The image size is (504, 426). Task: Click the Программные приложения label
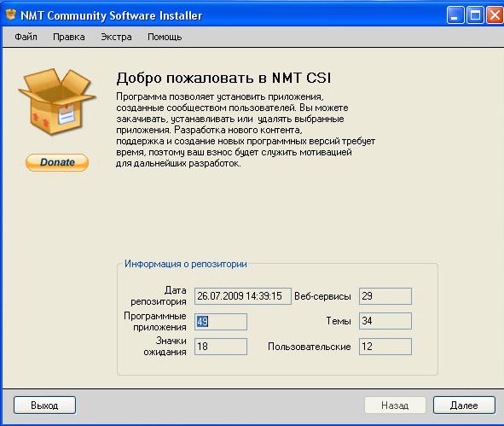pos(155,322)
